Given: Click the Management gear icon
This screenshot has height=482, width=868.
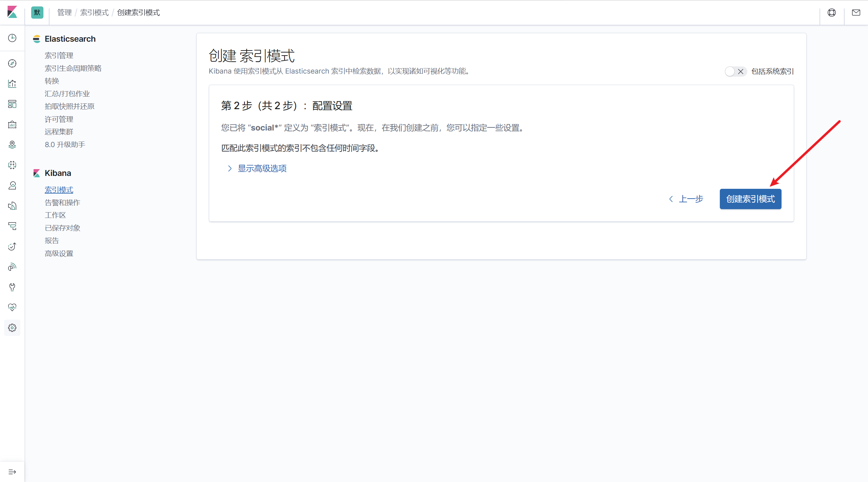Looking at the screenshot, I should [12, 328].
